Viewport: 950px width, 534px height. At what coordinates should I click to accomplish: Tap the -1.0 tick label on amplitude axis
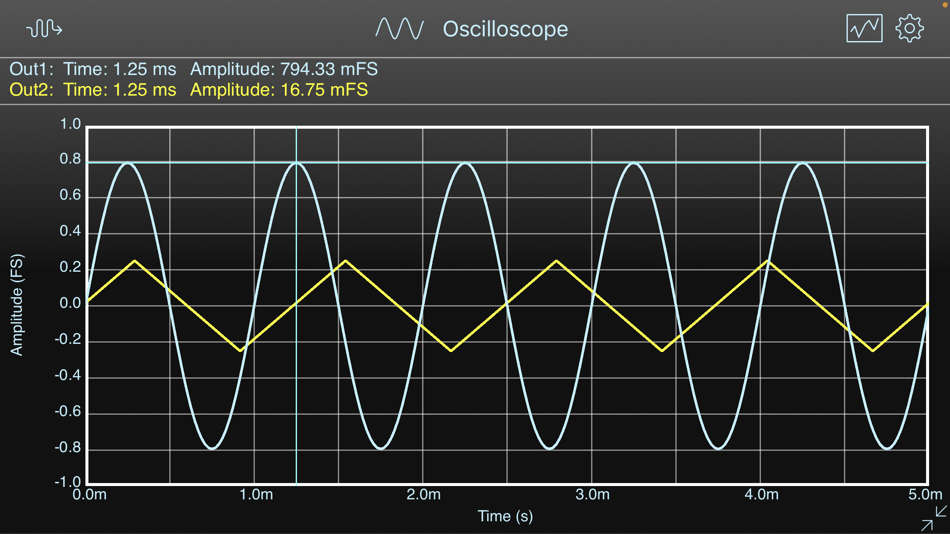coord(68,483)
